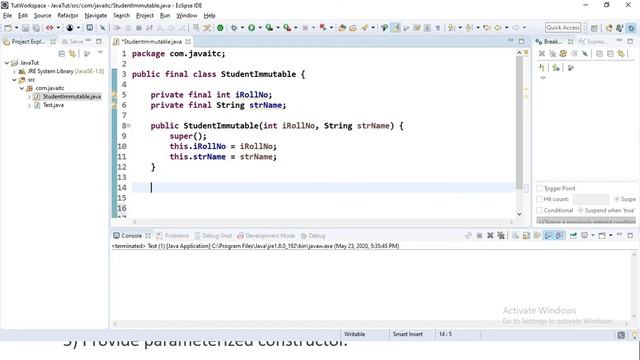Switch to the Problems tab

tap(173, 236)
